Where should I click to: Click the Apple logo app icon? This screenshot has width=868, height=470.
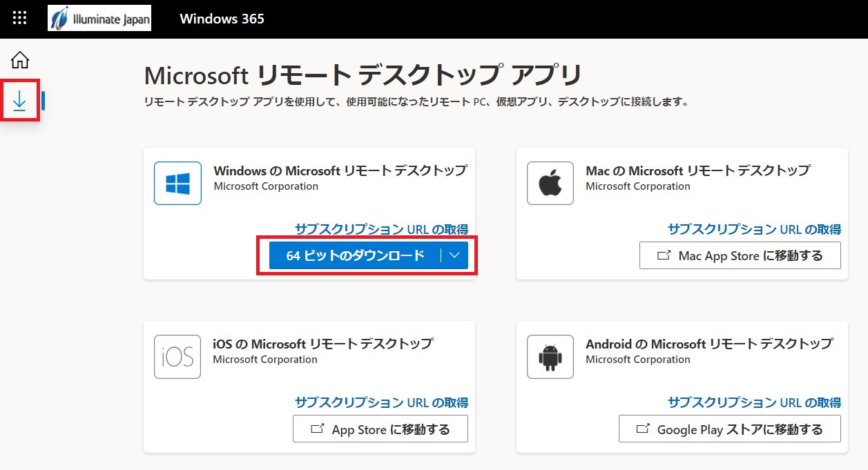[550, 183]
